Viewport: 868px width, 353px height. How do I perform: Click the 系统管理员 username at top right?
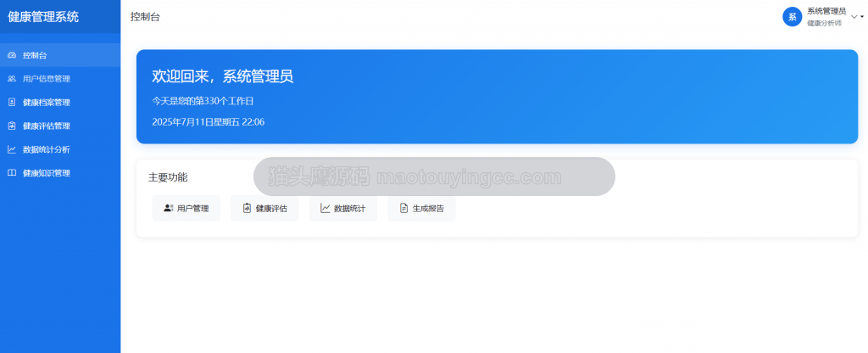[x=826, y=11]
